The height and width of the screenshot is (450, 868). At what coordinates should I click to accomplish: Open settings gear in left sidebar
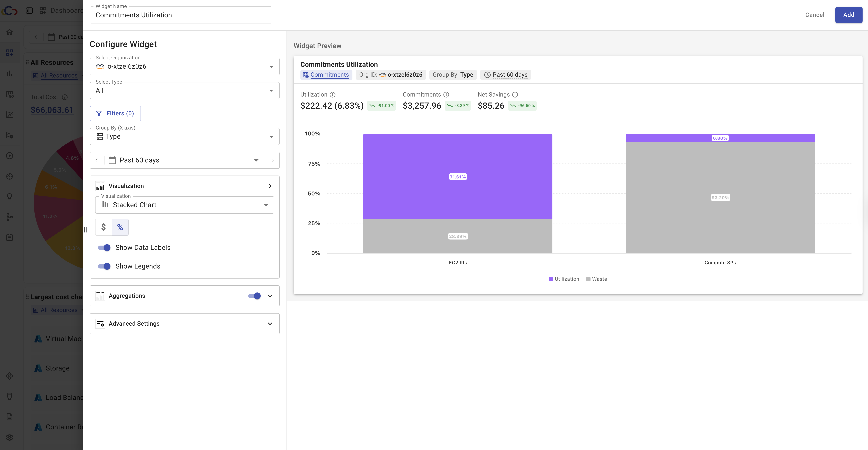tap(10, 437)
